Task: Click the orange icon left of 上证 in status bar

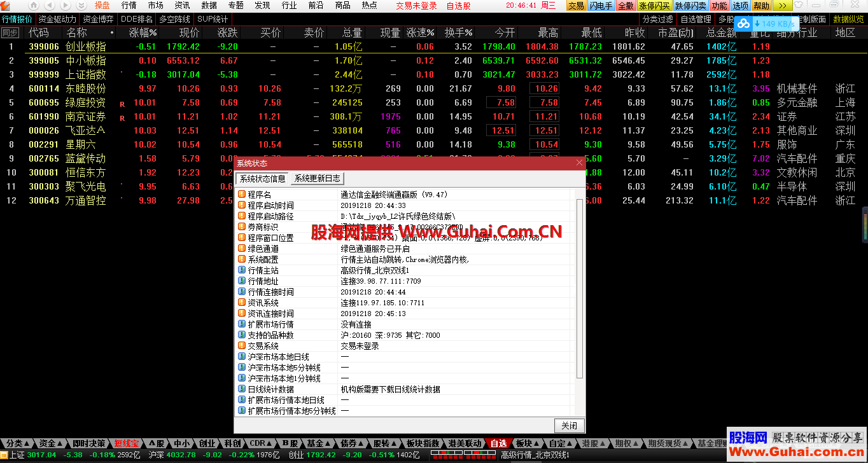Action: click(x=4, y=455)
